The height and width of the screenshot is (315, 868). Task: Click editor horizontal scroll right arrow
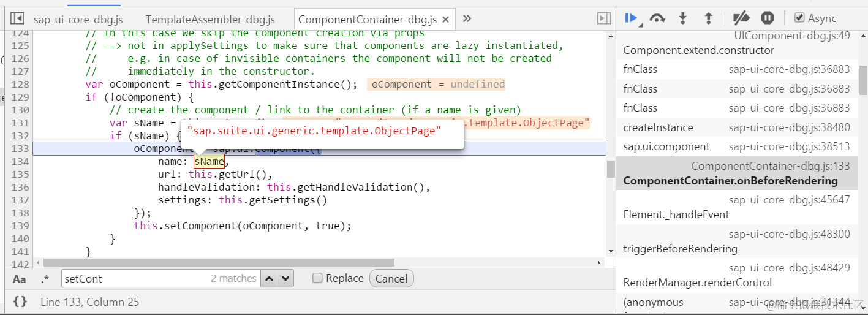(x=599, y=262)
